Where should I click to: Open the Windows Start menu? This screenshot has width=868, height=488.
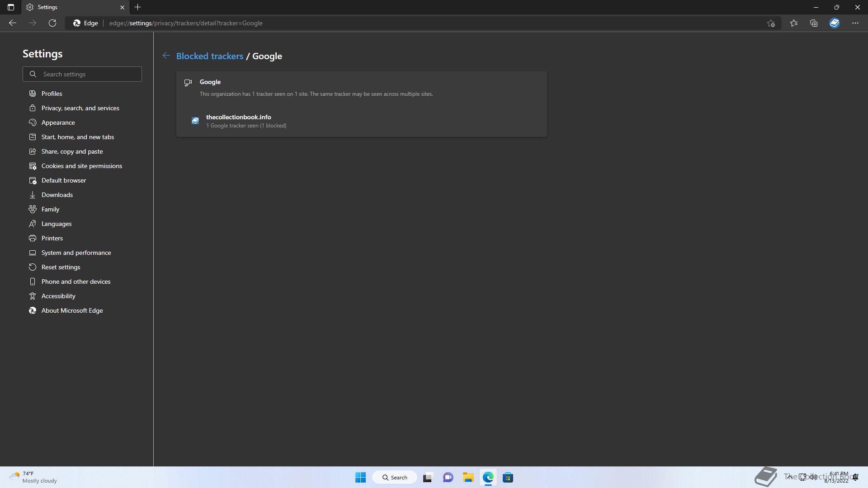(x=360, y=477)
